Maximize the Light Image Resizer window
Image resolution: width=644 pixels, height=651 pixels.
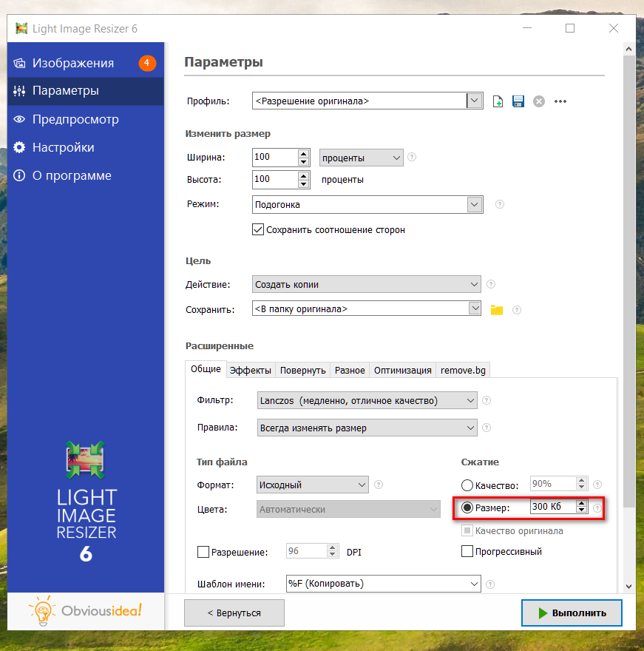click(x=570, y=28)
